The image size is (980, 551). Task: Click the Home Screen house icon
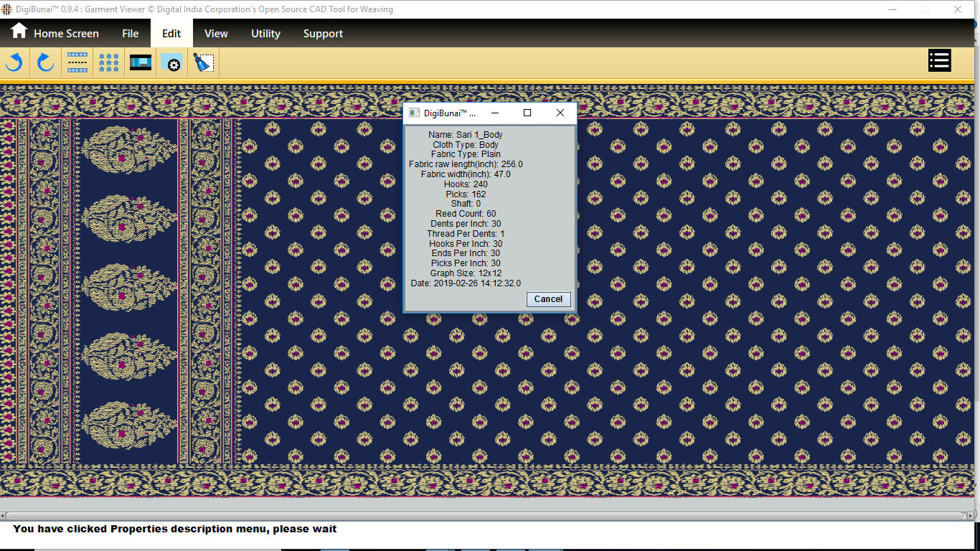pos(19,32)
